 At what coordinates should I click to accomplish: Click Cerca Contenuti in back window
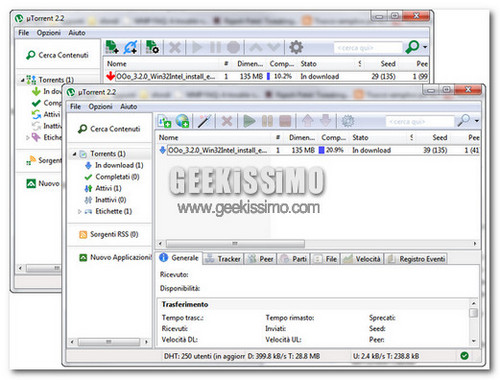click(x=57, y=55)
